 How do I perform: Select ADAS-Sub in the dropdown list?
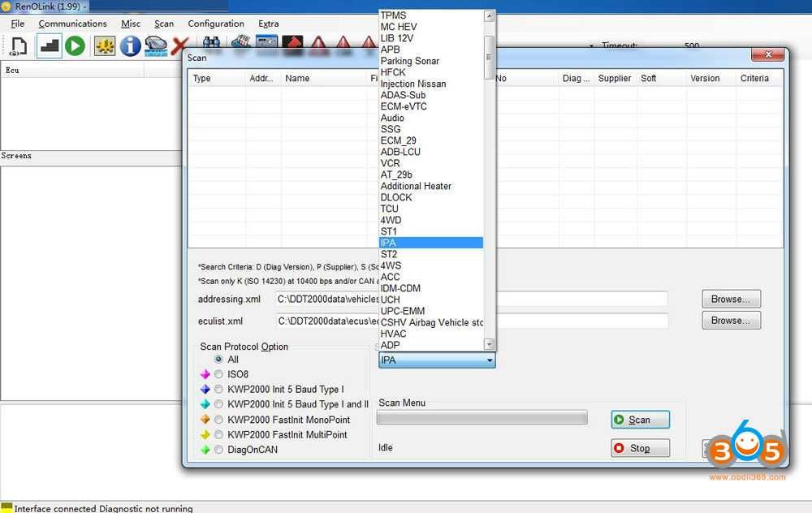coord(431,95)
